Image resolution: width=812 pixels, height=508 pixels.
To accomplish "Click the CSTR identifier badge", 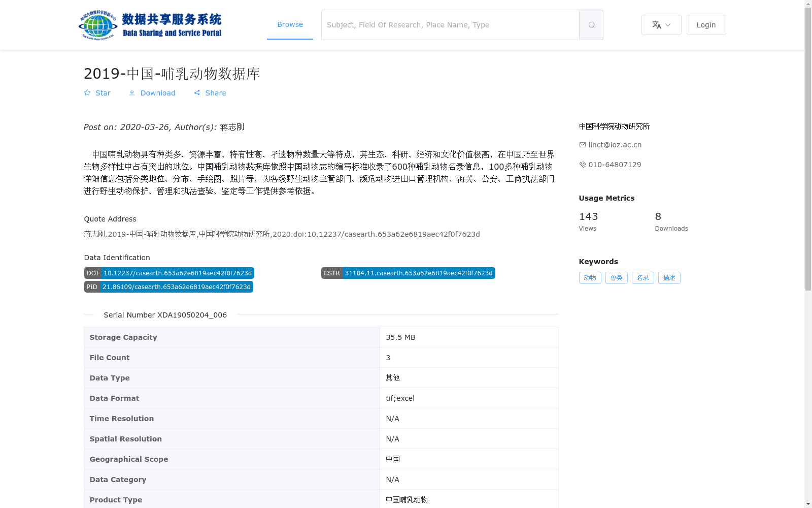I will tap(408, 273).
